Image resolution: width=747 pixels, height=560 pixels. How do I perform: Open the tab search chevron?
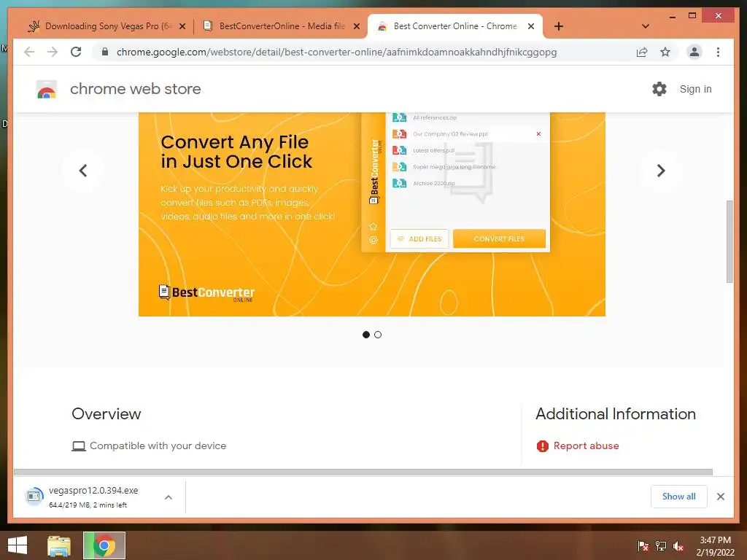click(x=646, y=26)
